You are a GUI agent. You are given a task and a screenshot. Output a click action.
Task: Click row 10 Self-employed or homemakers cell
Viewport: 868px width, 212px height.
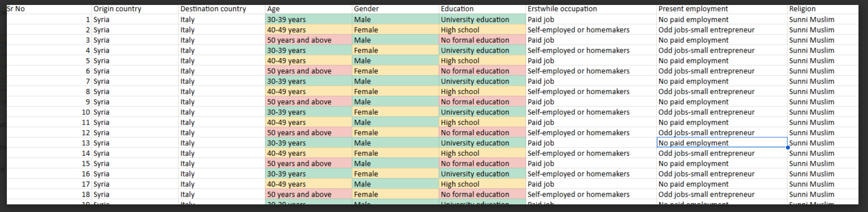coord(591,112)
